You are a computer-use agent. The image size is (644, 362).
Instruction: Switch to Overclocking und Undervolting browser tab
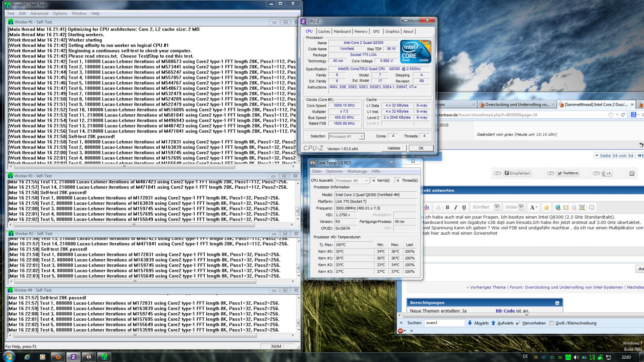coord(517,104)
